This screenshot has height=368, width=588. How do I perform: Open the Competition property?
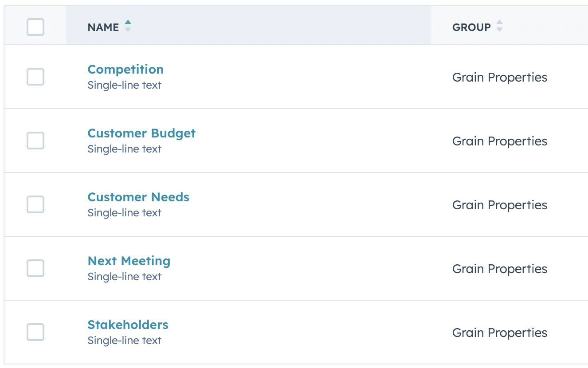point(125,69)
